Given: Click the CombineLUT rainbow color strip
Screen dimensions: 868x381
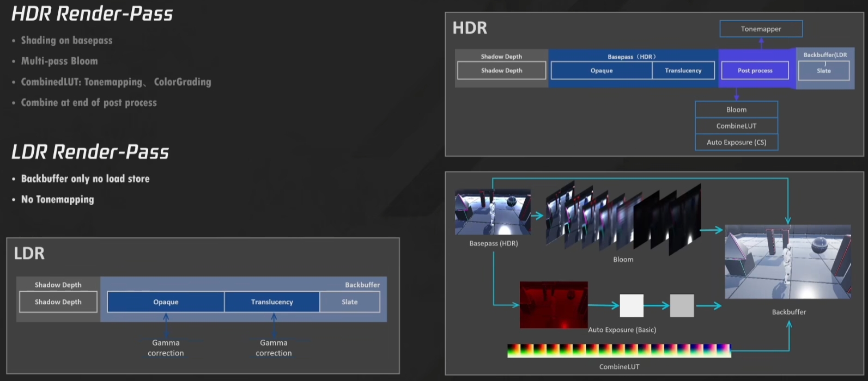Looking at the screenshot, I should point(618,351).
